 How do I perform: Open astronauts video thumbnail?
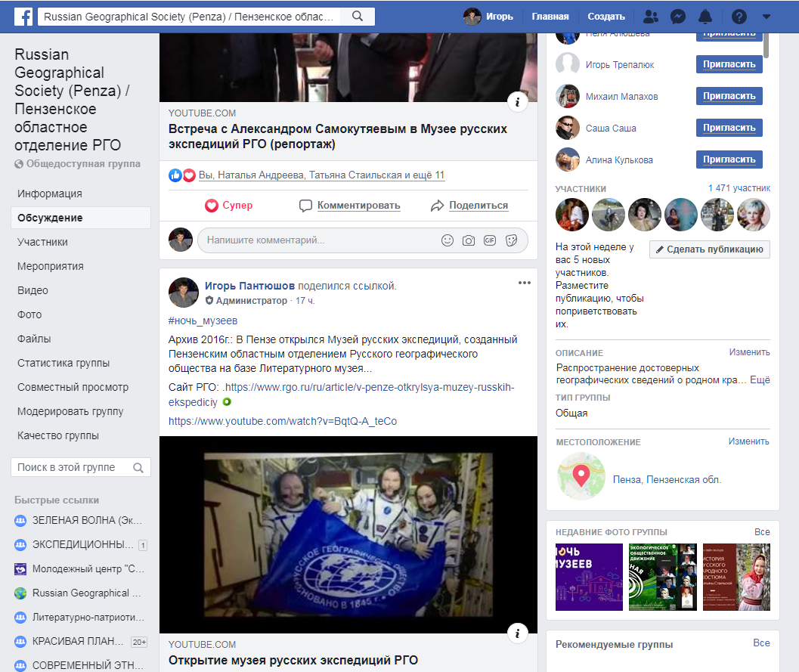(x=348, y=534)
